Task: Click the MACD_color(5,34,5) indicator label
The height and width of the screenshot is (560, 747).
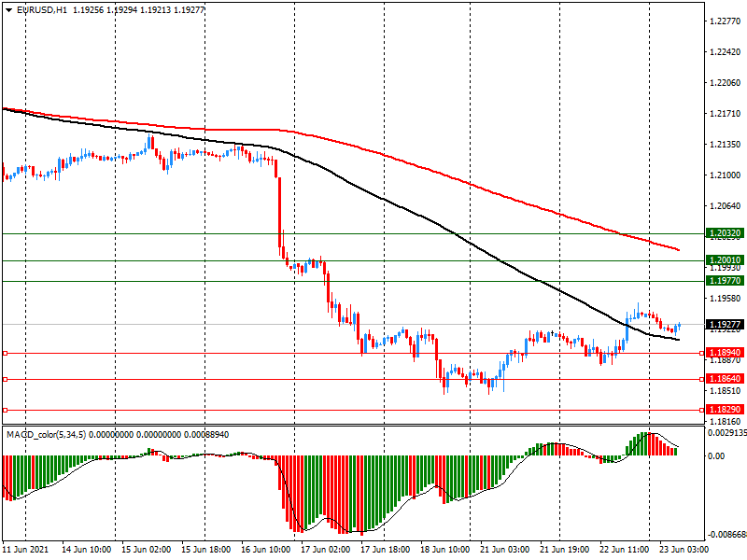Action: tap(46, 435)
